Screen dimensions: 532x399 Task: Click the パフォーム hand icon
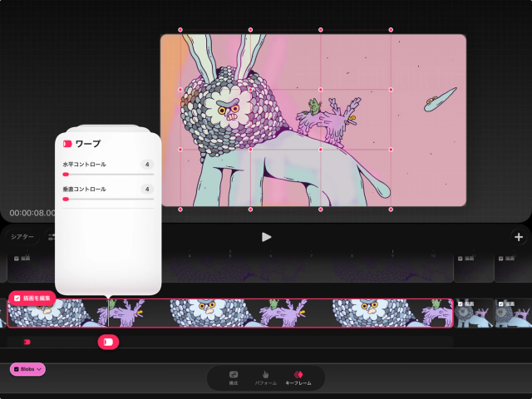point(266,375)
